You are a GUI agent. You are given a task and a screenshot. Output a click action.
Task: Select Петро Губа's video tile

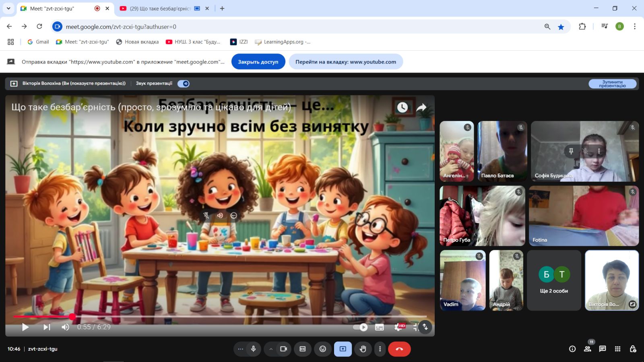coord(482,216)
